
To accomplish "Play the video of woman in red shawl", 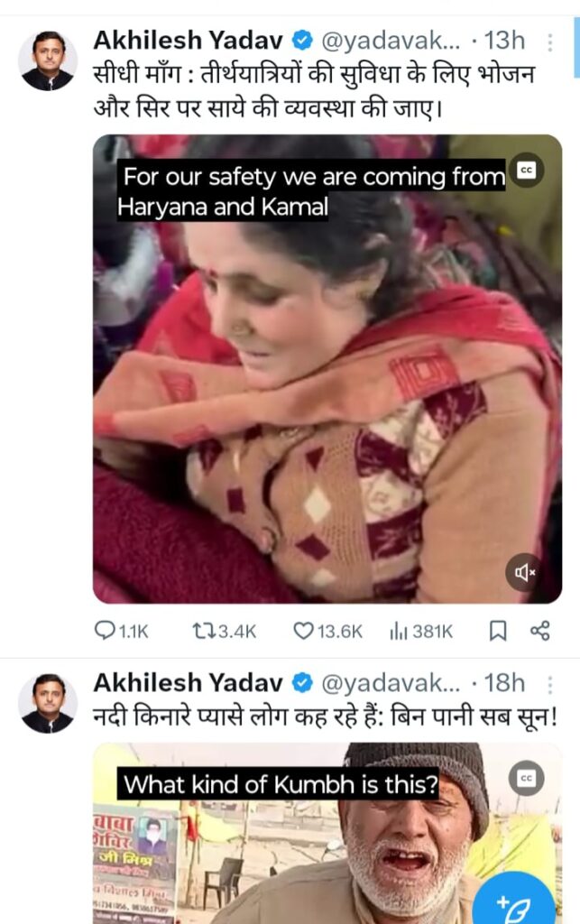I will pyautogui.click(x=327, y=379).
